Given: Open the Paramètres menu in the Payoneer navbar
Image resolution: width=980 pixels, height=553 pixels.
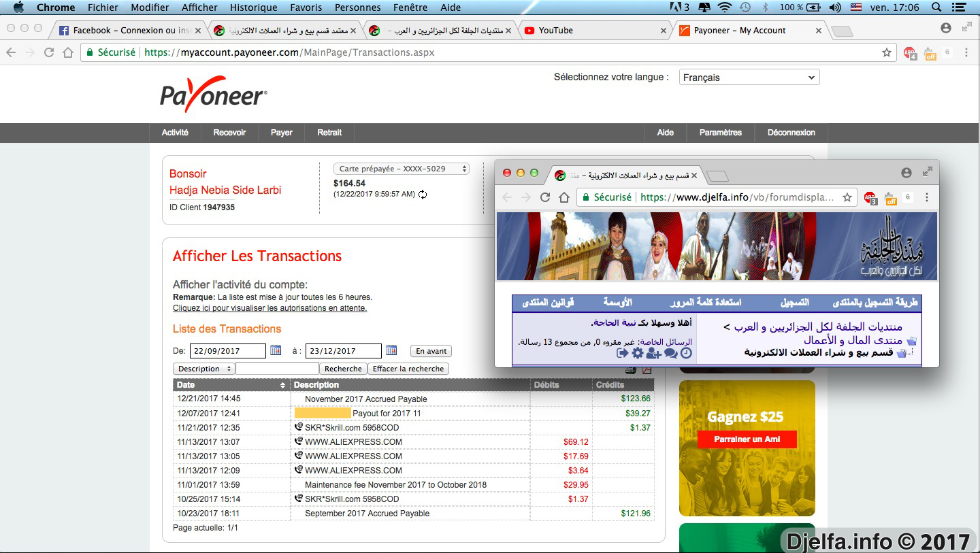Looking at the screenshot, I should [720, 133].
